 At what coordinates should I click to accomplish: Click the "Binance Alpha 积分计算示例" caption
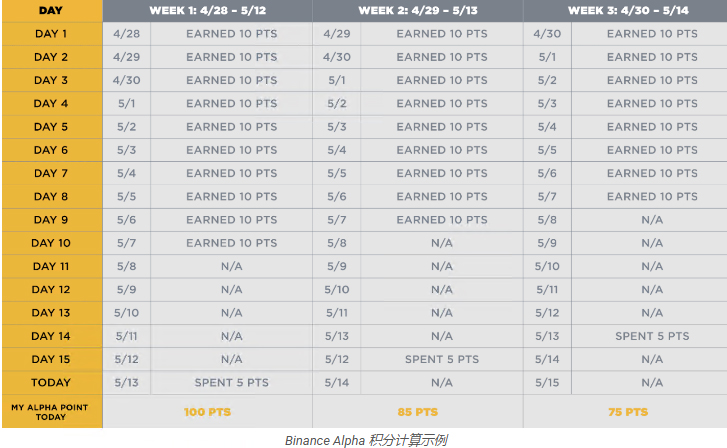365,439
